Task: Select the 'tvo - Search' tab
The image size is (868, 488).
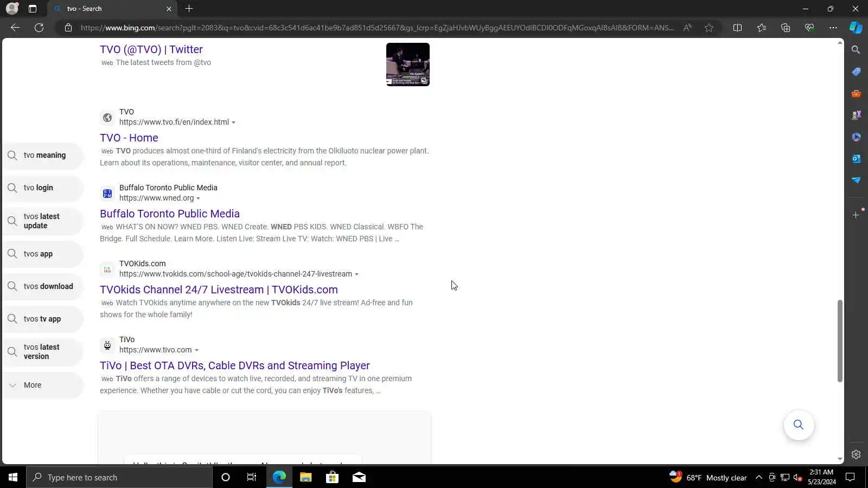Action: pyautogui.click(x=112, y=9)
